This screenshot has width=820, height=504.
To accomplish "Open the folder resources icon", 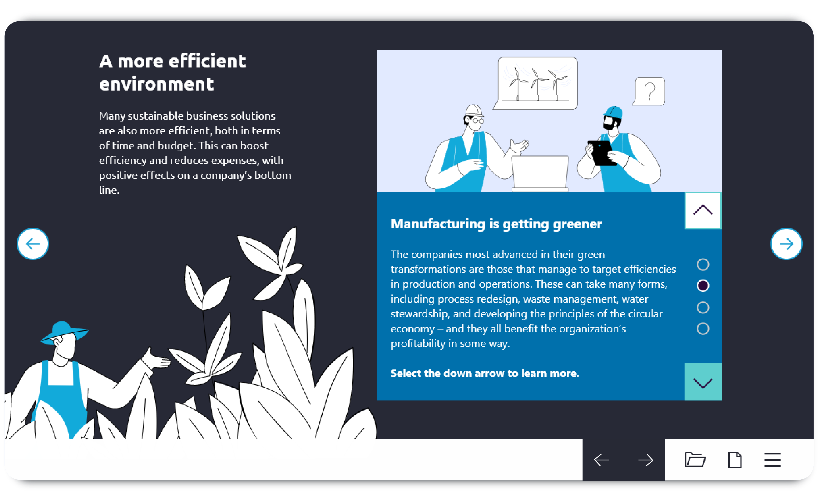I will (x=695, y=460).
